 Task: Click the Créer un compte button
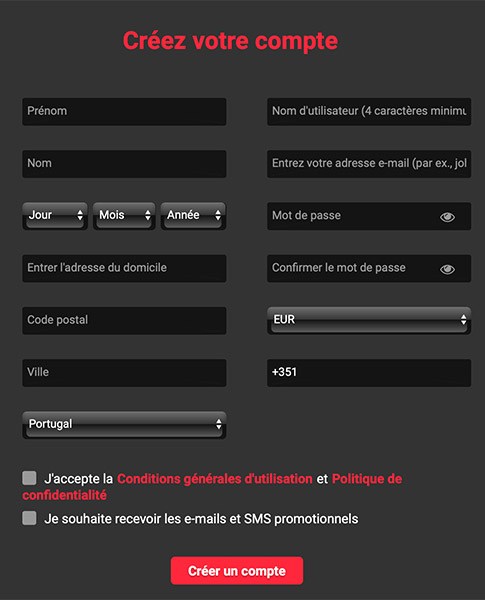[x=237, y=571]
